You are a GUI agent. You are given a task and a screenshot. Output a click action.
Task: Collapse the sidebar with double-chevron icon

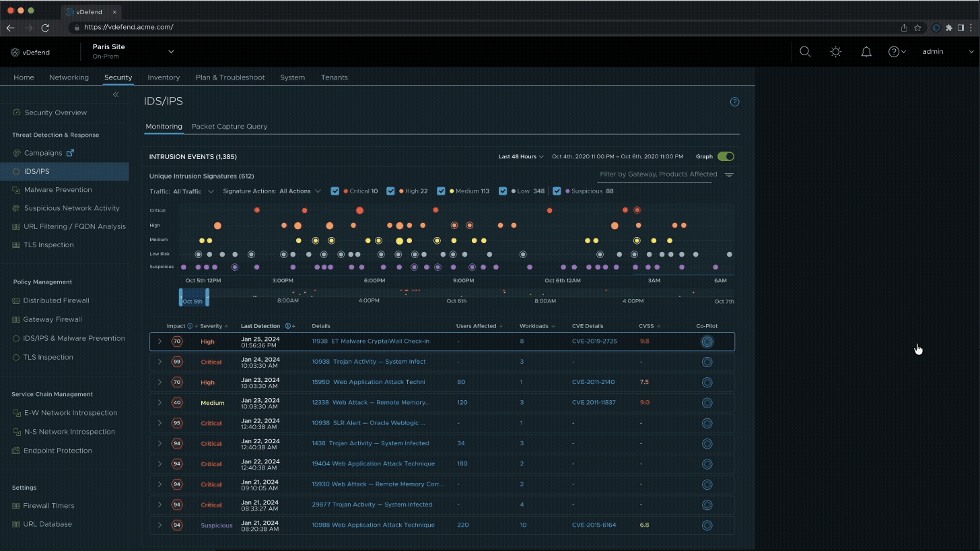[116, 95]
